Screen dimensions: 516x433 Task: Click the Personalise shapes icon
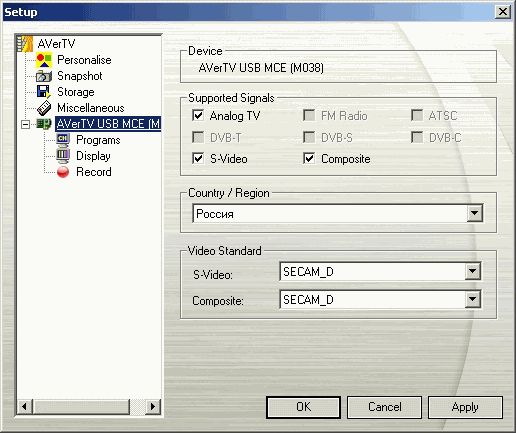click(44, 60)
